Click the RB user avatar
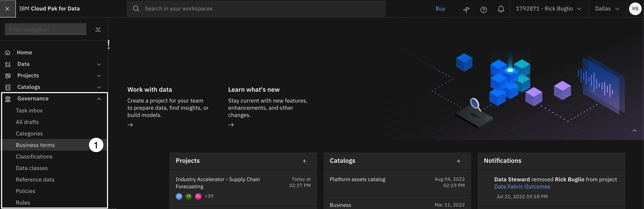The width and height of the screenshot is (644, 209). click(635, 9)
